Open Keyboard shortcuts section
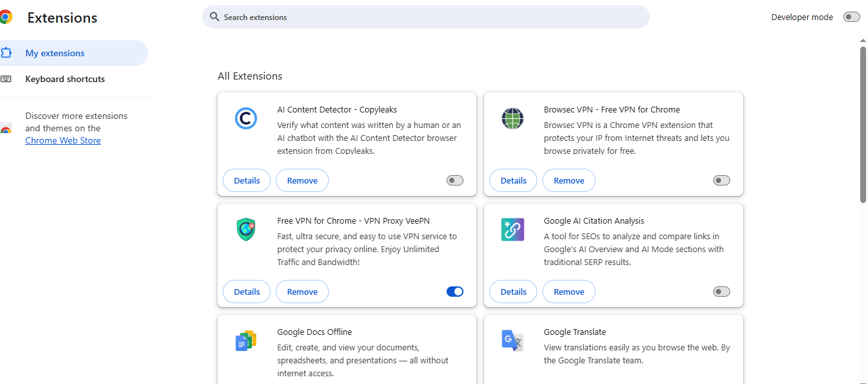868x384 pixels. [74, 79]
